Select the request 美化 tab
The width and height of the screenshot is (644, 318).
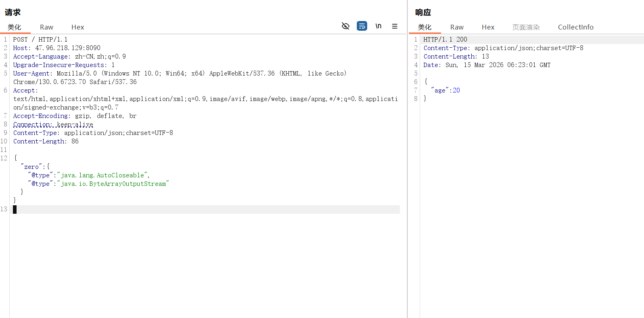point(15,27)
